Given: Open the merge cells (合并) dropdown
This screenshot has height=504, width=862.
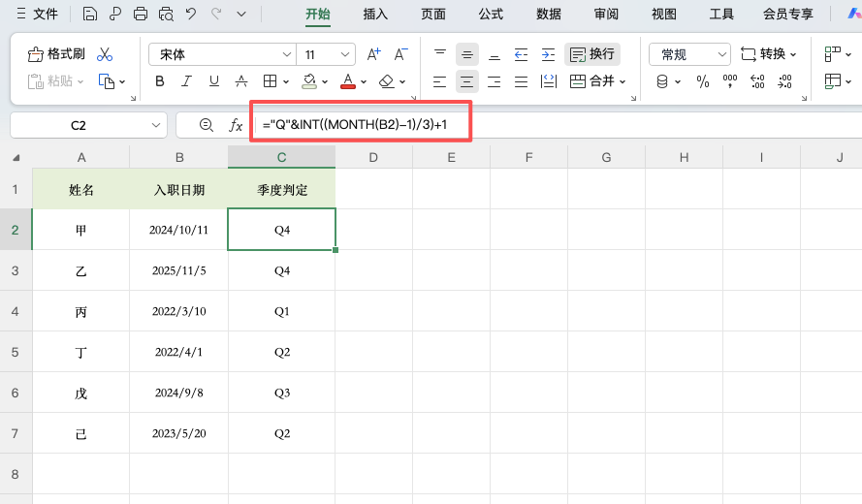Looking at the screenshot, I should click(x=597, y=81).
